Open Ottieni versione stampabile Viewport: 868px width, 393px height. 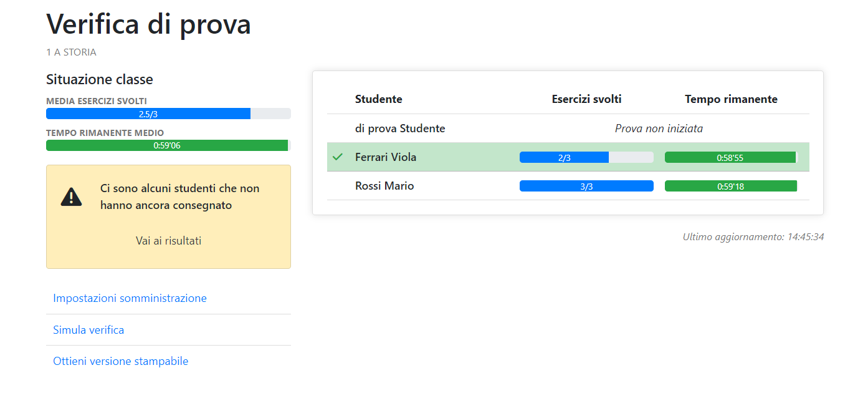coord(121,361)
